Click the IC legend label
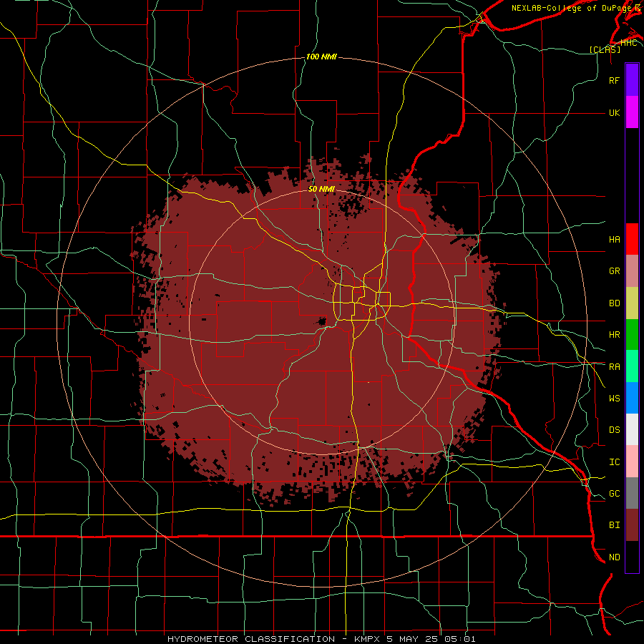Screen dimensions: 644x644 pyautogui.click(x=615, y=462)
